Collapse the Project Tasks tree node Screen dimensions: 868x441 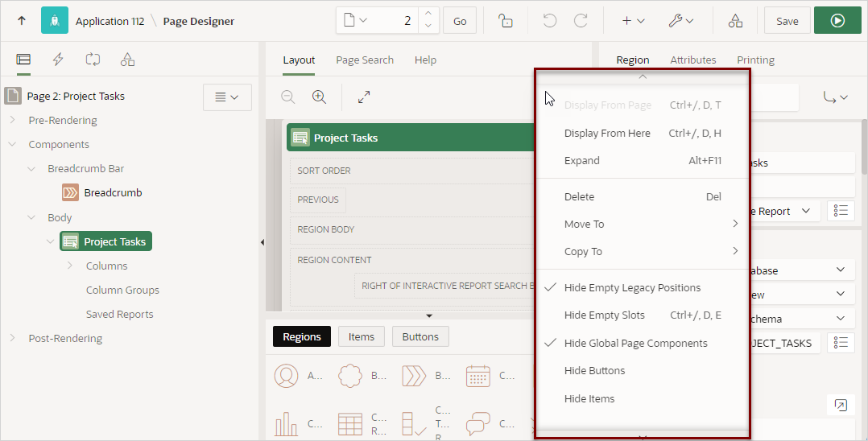coord(51,241)
